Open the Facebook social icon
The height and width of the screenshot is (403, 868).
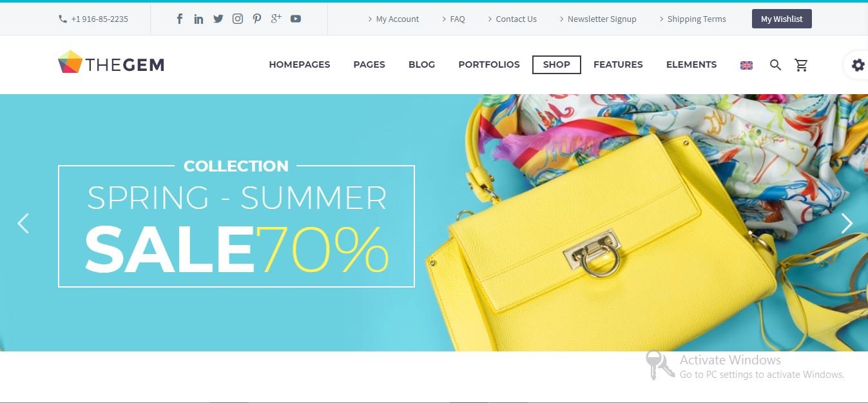[180, 19]
